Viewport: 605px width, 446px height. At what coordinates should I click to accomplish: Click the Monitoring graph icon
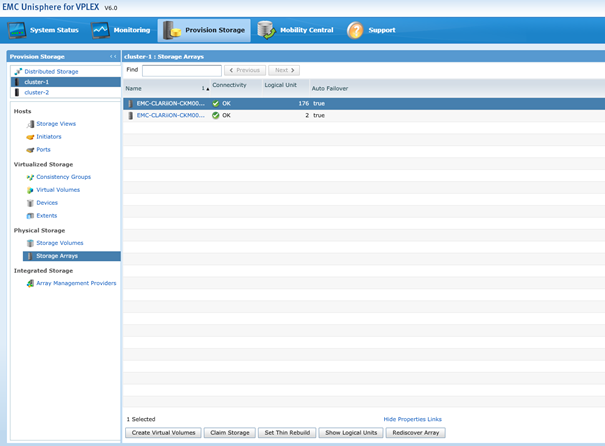(x=100, y=30)
